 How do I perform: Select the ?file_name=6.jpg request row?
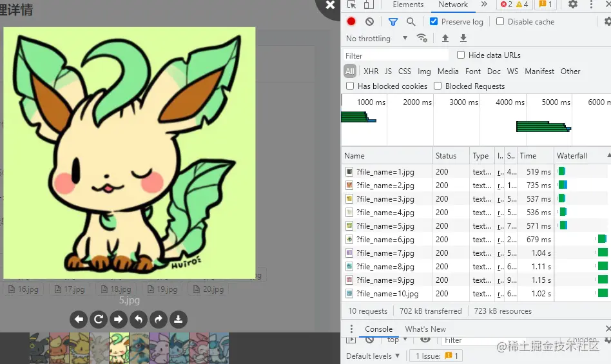point(386,240)
